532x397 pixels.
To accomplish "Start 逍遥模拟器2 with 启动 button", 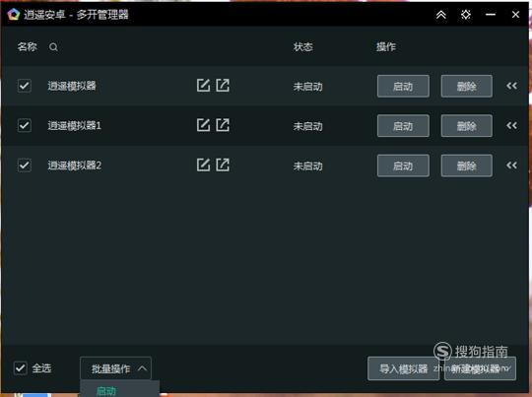I will (x=403, y=165).
